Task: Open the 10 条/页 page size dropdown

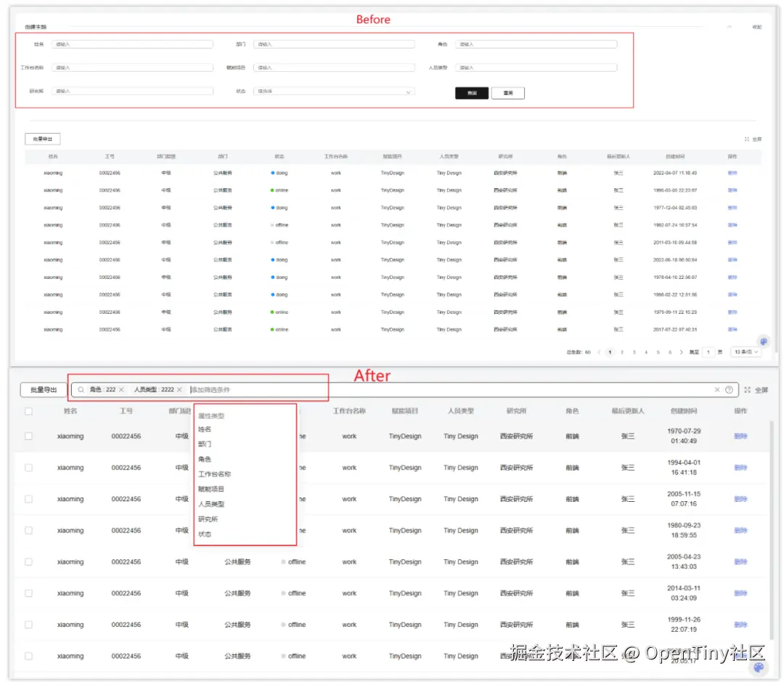Action: (x=746, y=352)
